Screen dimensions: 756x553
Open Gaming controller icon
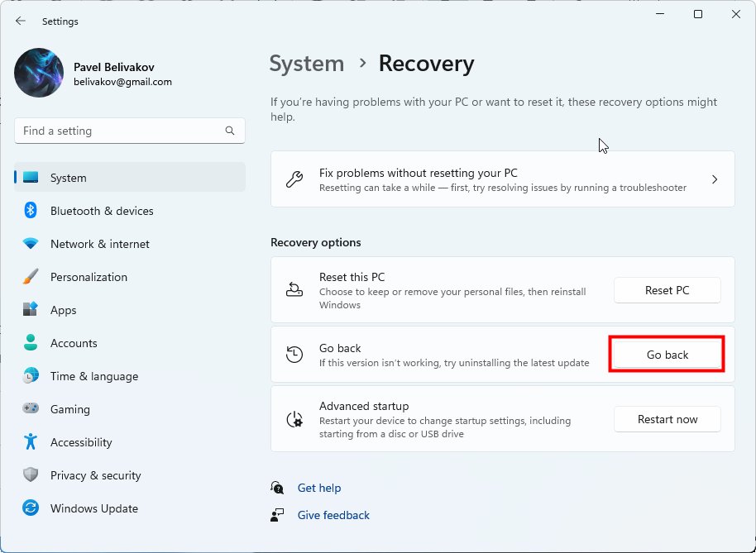(x=31, y=409)
